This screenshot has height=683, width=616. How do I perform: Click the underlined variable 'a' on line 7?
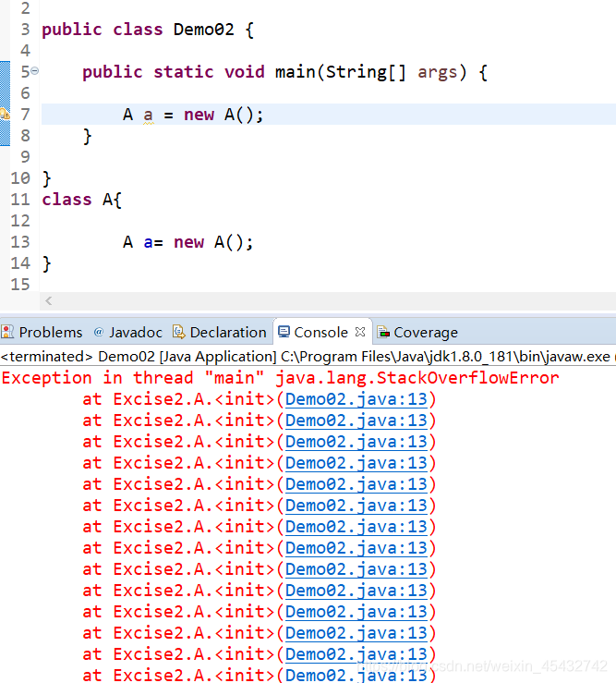pos(148,115)
